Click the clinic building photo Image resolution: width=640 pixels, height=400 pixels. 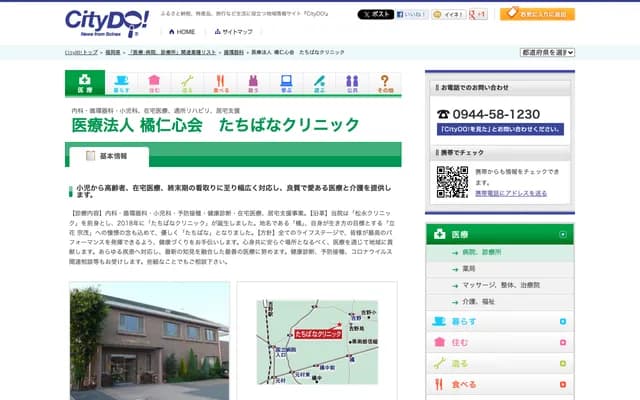tap(149, 341)
